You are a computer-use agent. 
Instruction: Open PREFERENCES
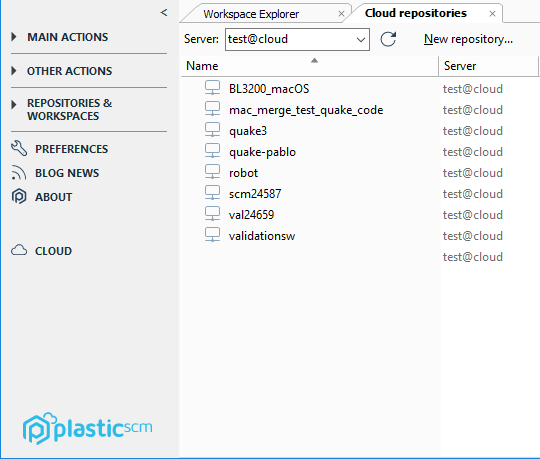pos(72,149)
